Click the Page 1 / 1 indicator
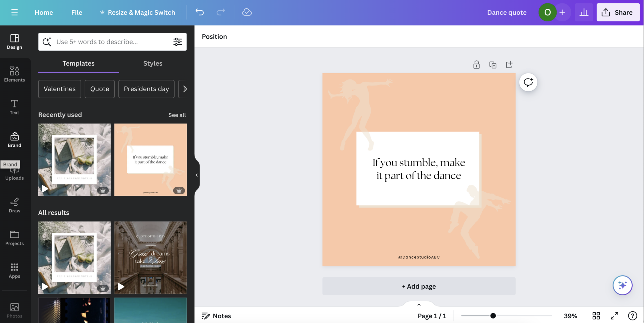The width and height of the screenshot is (644, 323). [x=432, y=316]
